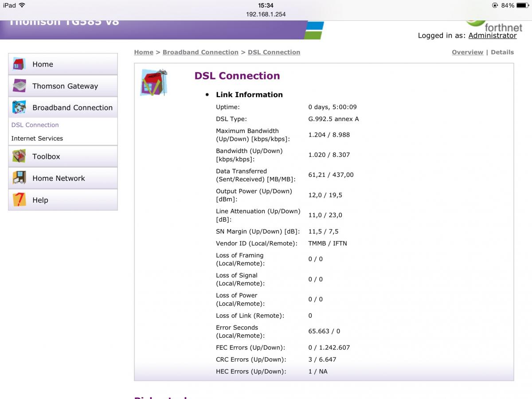Viewport: 532px width, 399px height.
Task: Click the Uptime label
Action: pos(228,107)
